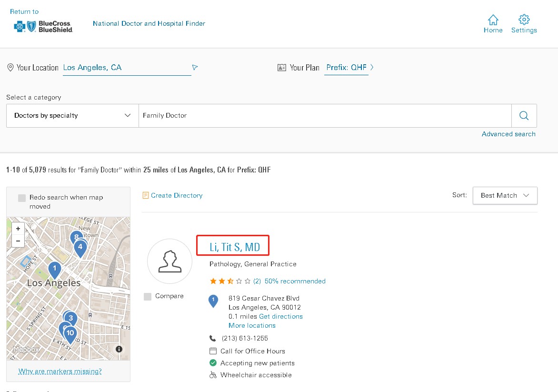
Task: Check the Compare box for Li, Tit S
Action: point(148,297)
